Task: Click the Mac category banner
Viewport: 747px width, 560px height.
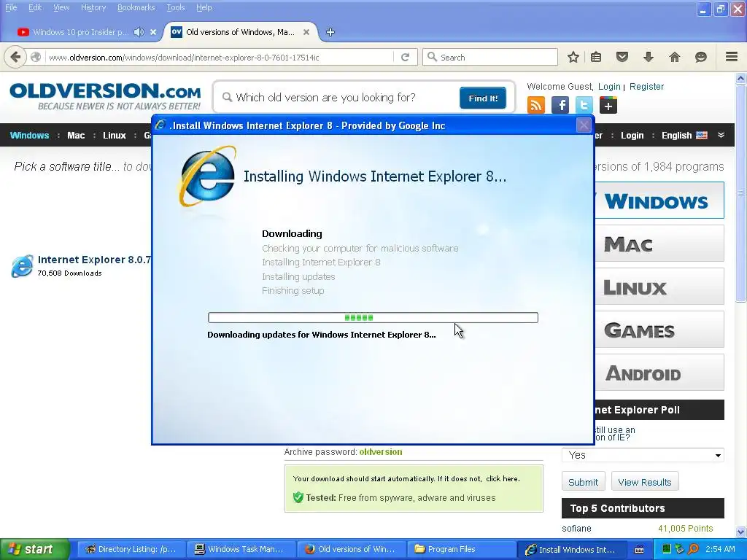Action: click(659, 244)
